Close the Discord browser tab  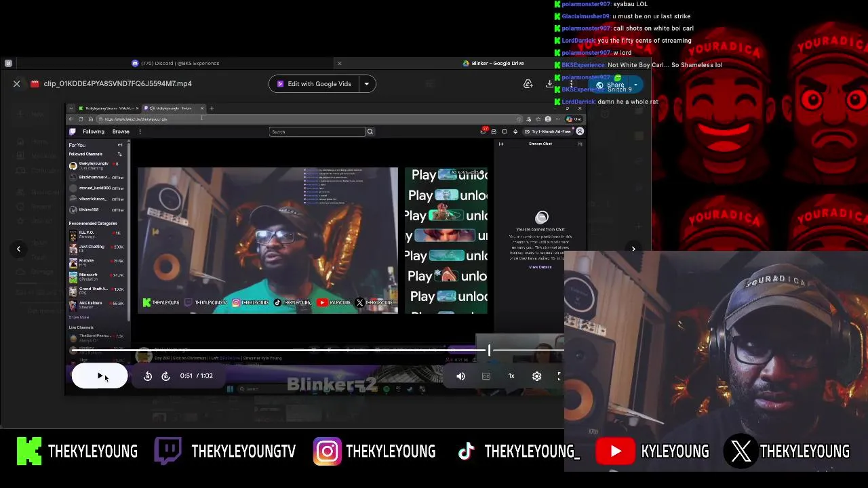coord(339,63)
